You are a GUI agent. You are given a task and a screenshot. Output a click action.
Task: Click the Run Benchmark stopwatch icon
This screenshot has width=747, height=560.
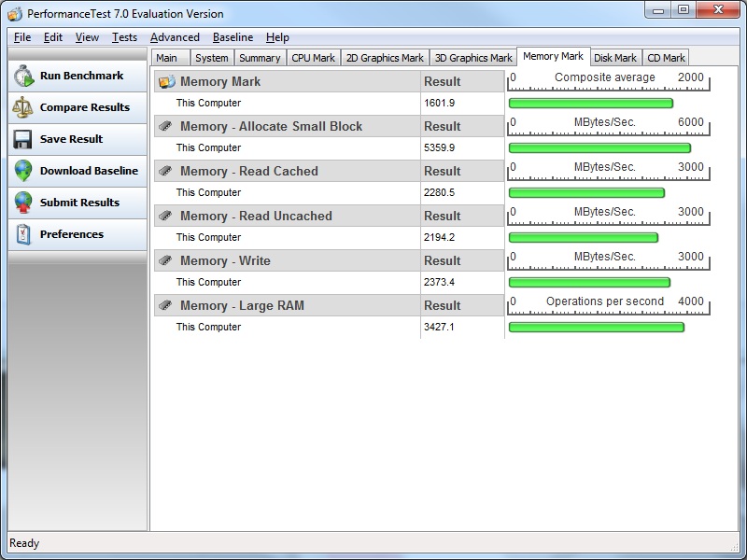[x=23, y=77]
